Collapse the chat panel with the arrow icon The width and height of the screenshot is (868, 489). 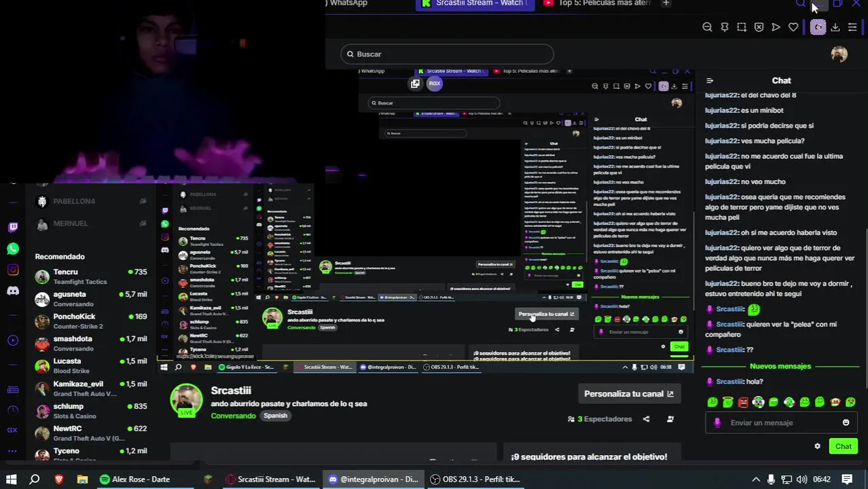coord(710,81)
